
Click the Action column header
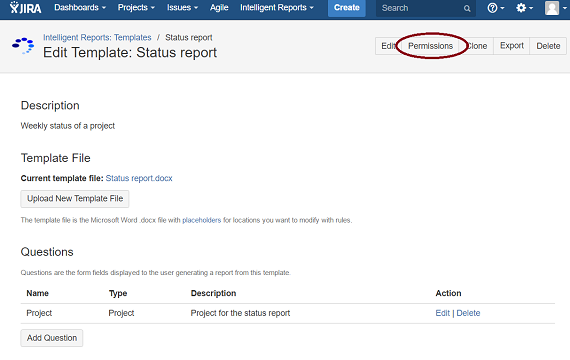(x=448, y=293)
